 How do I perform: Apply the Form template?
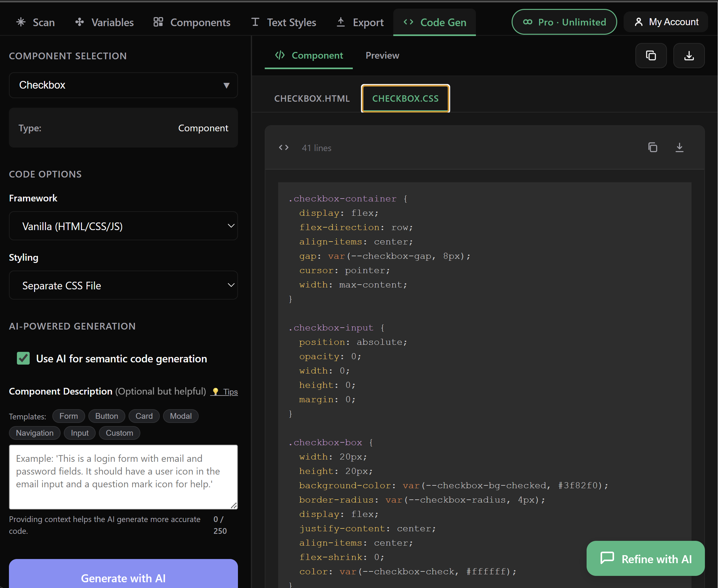(69, 416)
